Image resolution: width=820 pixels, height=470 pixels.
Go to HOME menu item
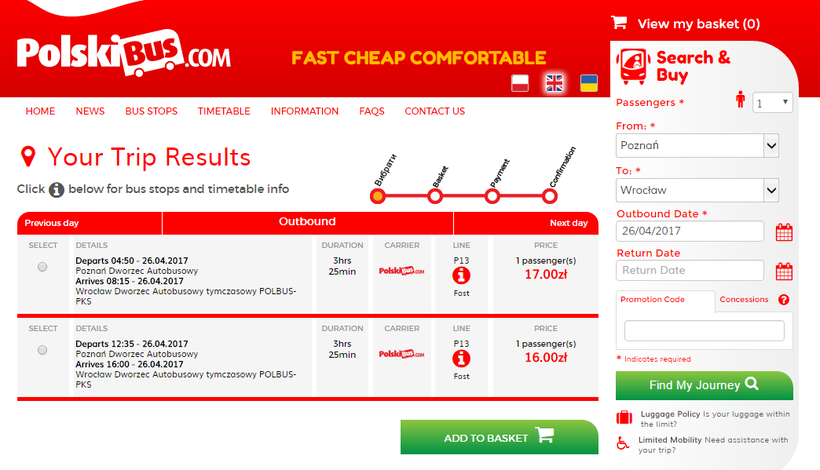pyautogui.click(x=40, y=111)
